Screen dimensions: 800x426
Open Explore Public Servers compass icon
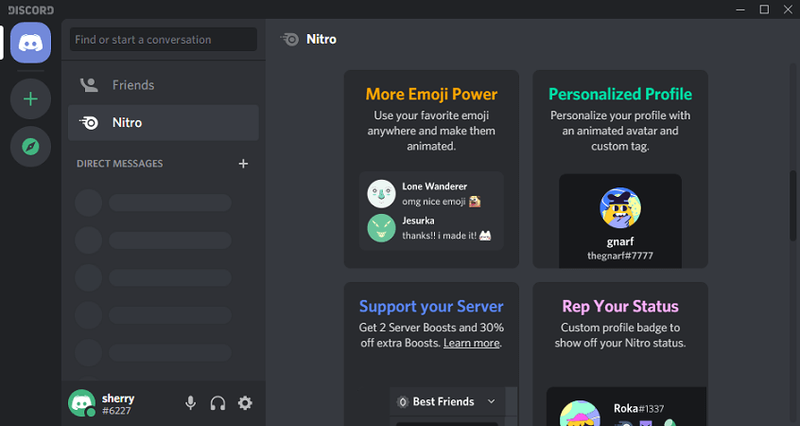31,146
